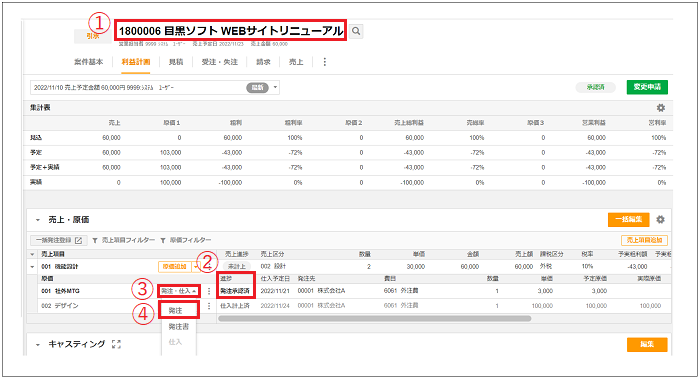Image resolution: width=700 pixels, height=378 pixels.
Task: Click the 002 設計 sales category cell
Action: tap(273, 266)
